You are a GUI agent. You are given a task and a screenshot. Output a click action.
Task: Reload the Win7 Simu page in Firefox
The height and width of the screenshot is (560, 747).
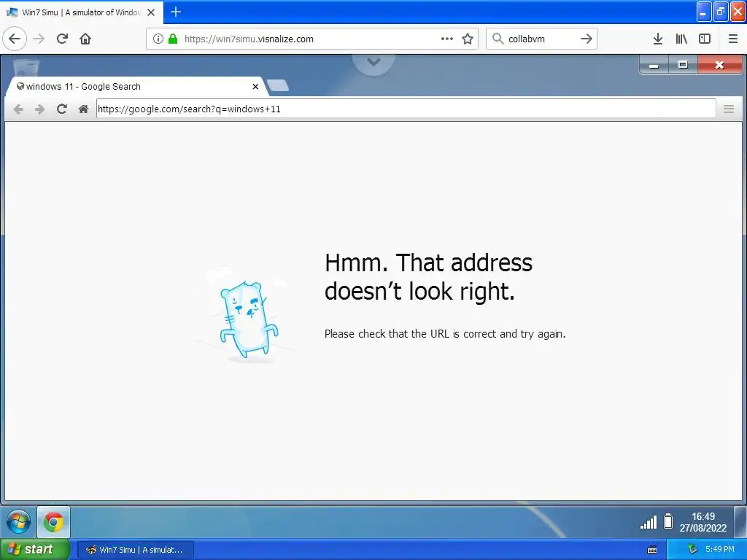[x=62, y=39]
